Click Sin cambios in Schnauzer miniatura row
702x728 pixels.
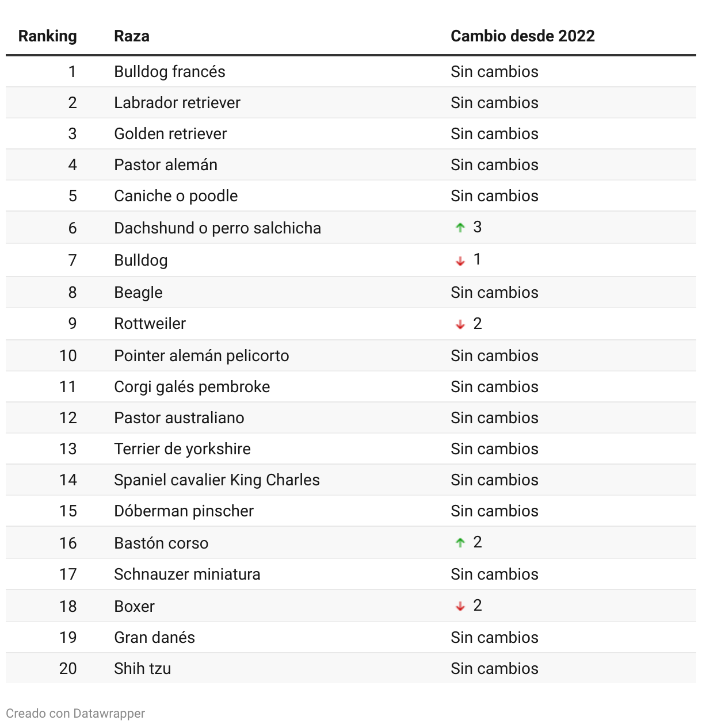click(494, 574)
